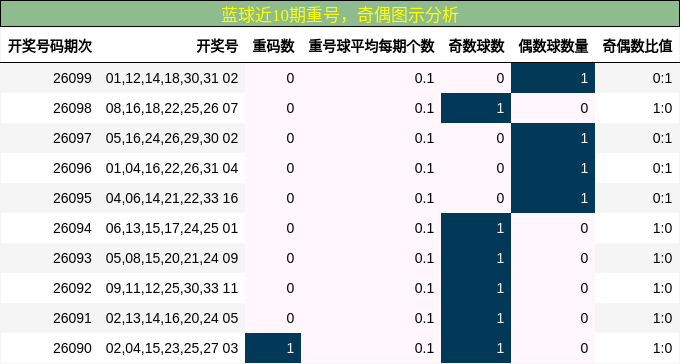Select period number 26095
This screenshot has width=680, height=364.
72,198
